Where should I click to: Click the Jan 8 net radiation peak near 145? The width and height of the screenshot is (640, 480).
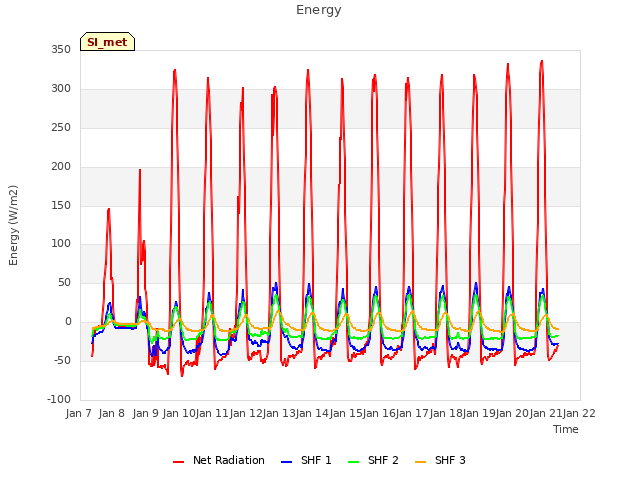[x=109, y=209]
